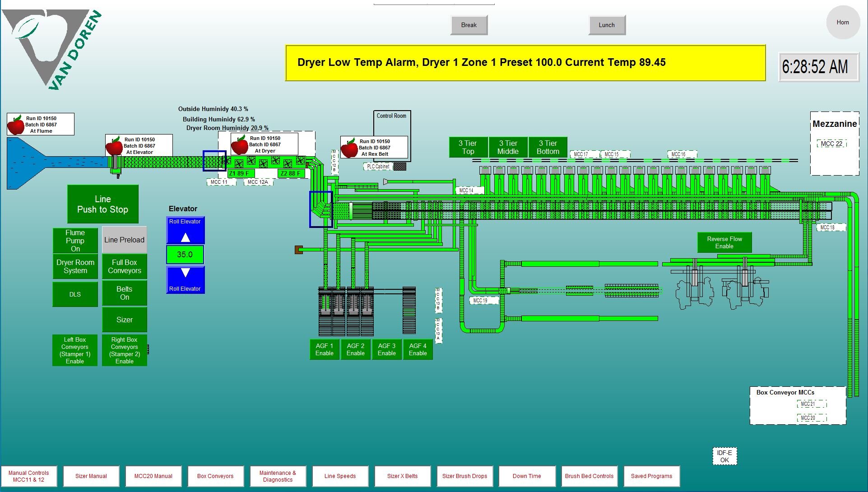Click the MCC 11 label

221,182
